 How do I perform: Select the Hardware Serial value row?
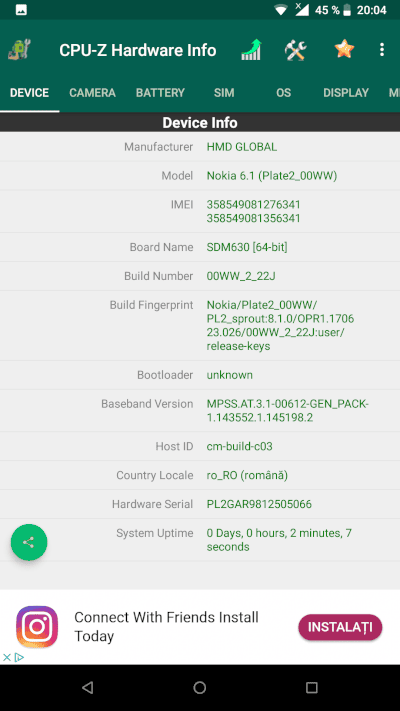point(200,504)
